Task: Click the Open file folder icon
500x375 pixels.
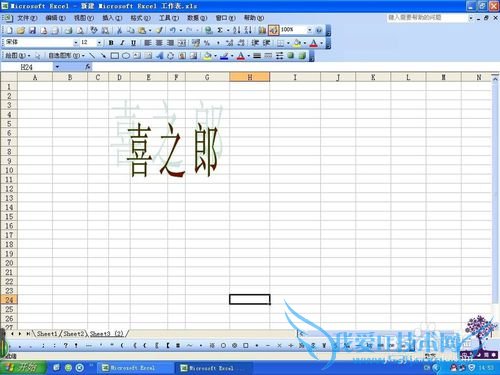Action: coord(21,30)
